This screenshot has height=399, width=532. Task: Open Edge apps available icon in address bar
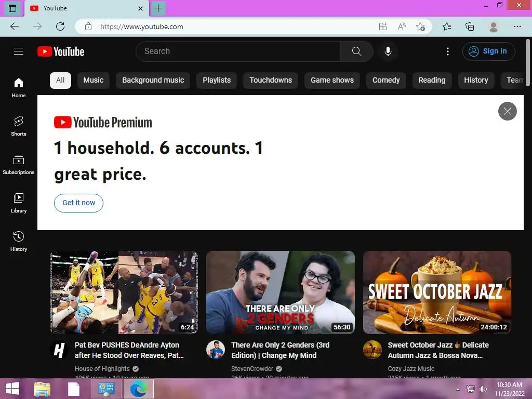(383, 26)
